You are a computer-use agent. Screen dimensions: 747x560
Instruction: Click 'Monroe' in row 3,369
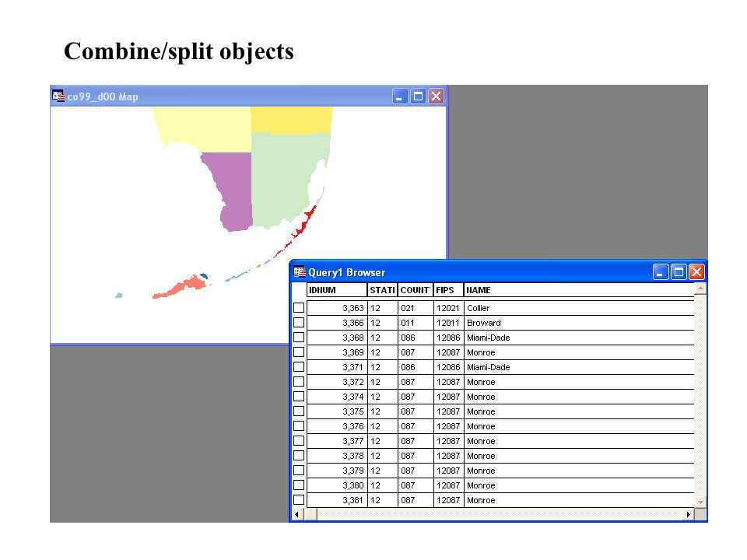pos(481,352)
